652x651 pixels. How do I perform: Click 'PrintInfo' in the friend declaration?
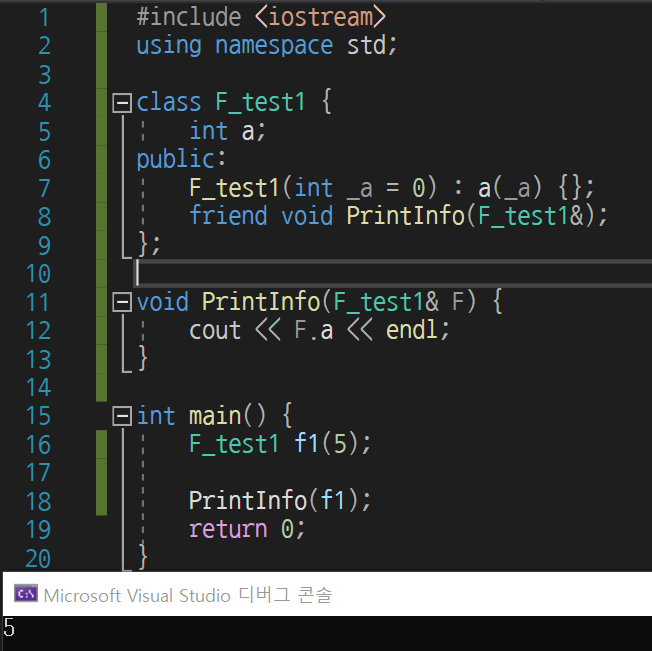(x=406, y=216)
